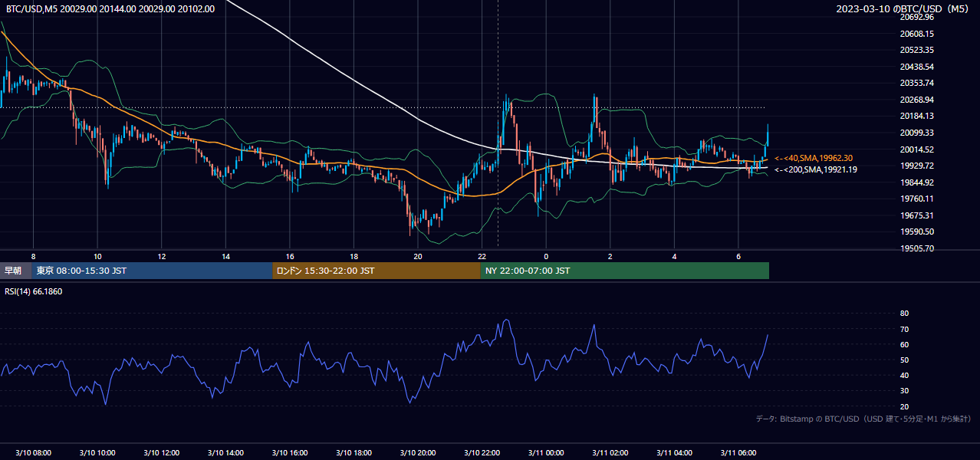980x460 pixels.
Task: Click the date-time label 3/10 16:00
Action: pos(290,453)
